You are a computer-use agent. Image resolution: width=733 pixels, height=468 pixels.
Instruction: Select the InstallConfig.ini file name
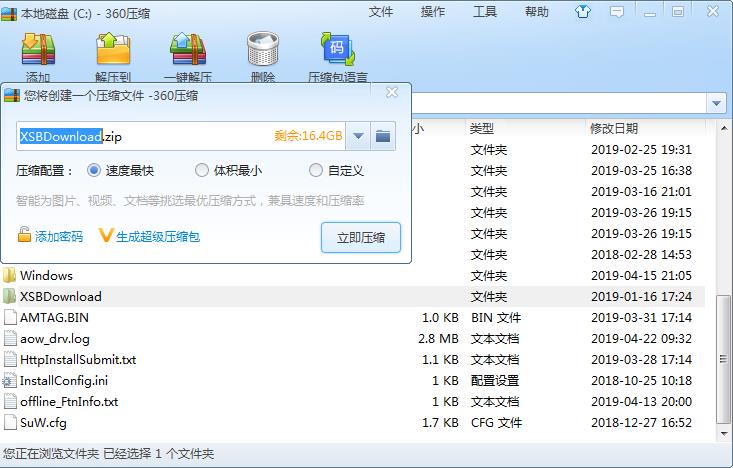coord(64,381)
